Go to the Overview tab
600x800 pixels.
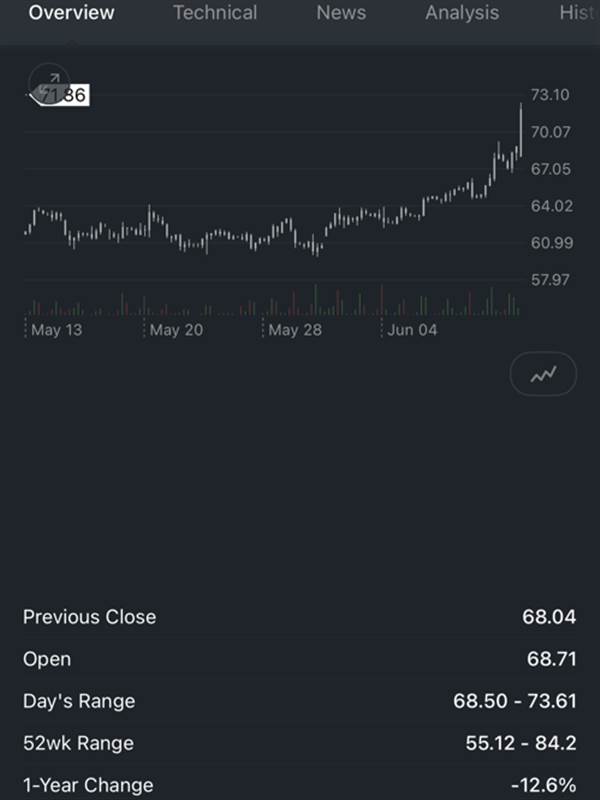point(71,13)
